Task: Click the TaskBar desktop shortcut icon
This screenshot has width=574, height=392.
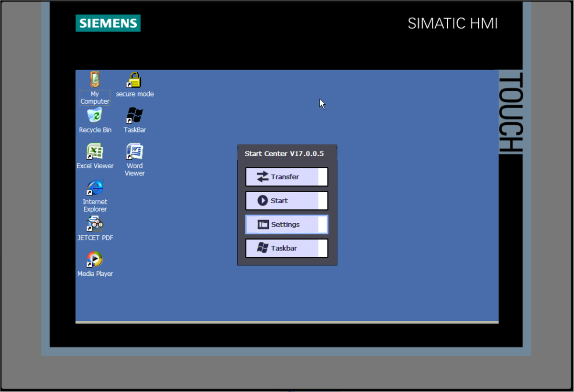Action: pos(134,115)
